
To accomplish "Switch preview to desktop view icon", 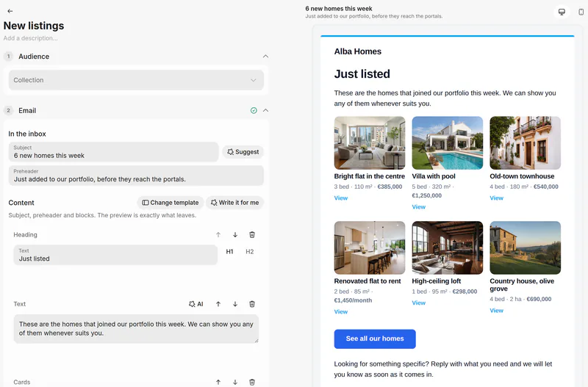I will [x=562, y=12].
